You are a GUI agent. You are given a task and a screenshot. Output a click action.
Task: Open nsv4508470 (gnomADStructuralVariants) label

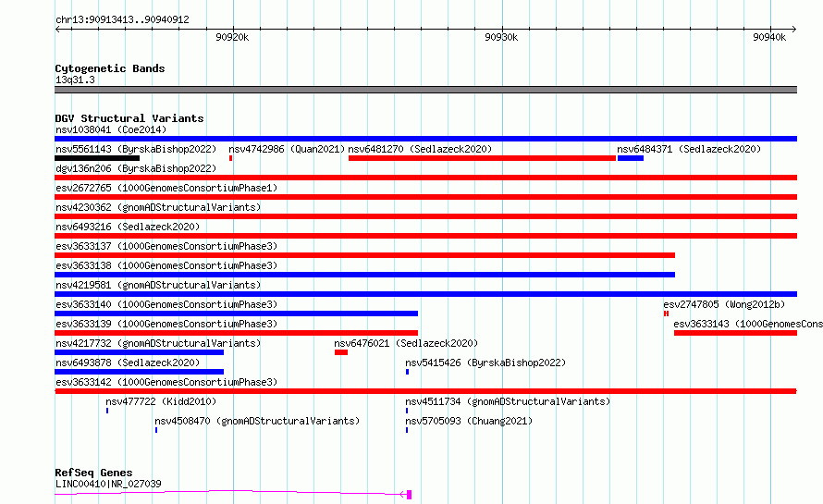click(x=257, y=421)
